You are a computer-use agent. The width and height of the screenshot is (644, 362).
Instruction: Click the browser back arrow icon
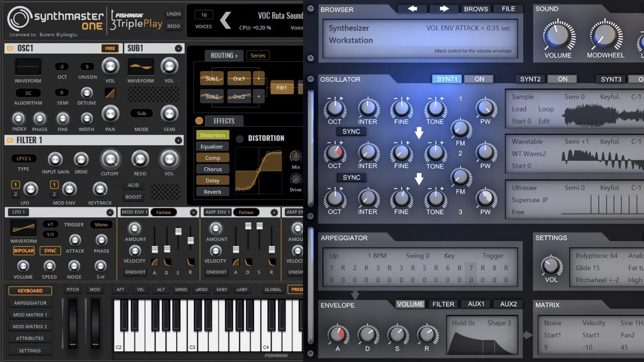tap(412, 9)
